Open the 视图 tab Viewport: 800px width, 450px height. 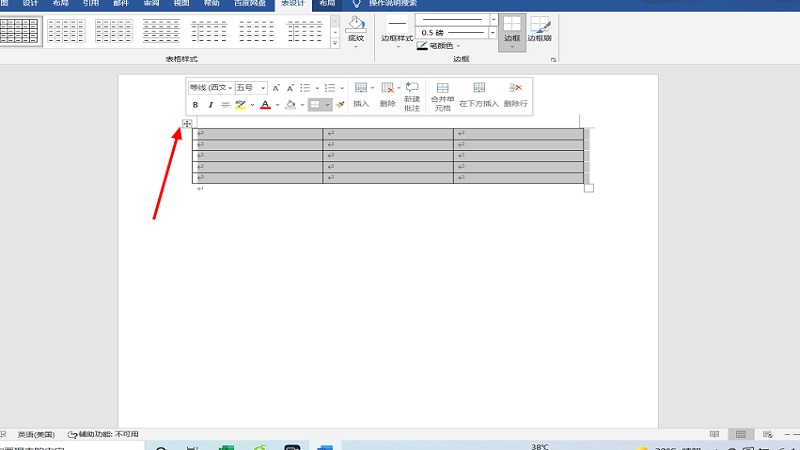coord(181,4)
